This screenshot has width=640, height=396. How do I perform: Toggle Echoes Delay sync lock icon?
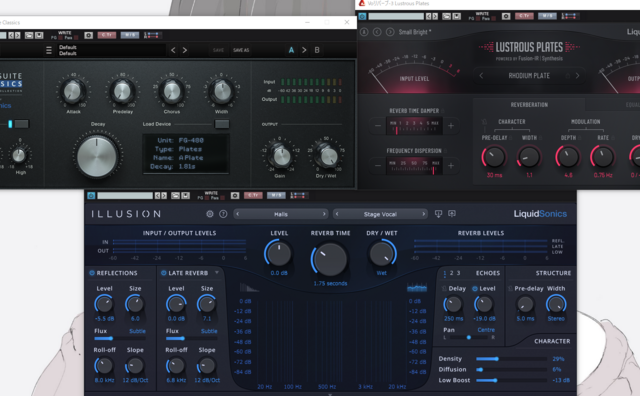[444, 289]
